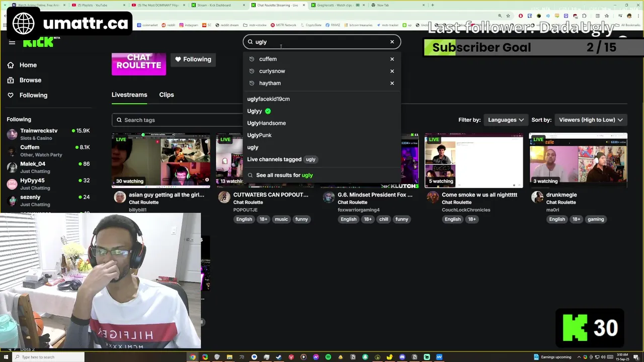644x362 pixels.
Task: Switch to the Clips tab
Action: click(x=167, y=95)
